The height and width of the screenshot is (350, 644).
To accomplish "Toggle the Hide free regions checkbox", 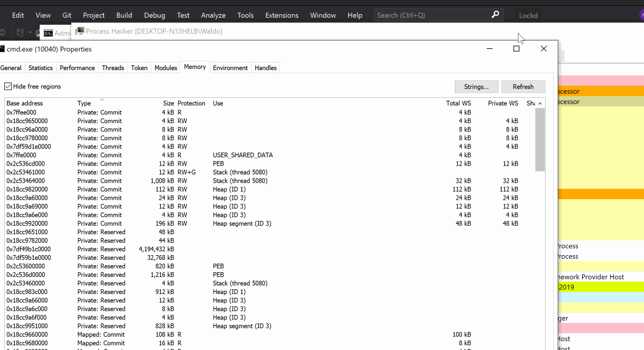I will point(8,86).
